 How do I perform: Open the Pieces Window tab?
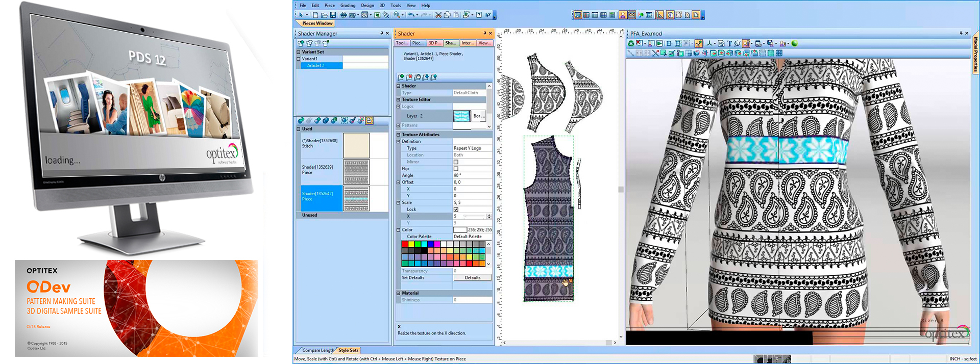coord(317,23)
